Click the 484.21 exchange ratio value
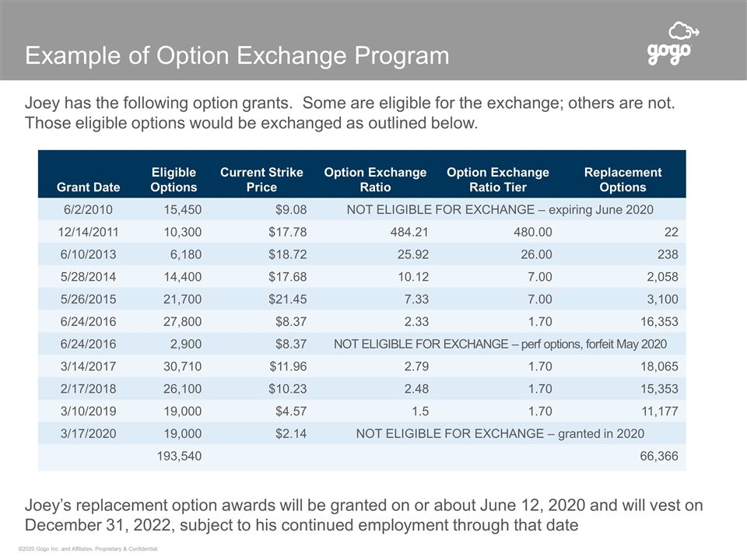747x560 pixels. (x=407, y=232)
